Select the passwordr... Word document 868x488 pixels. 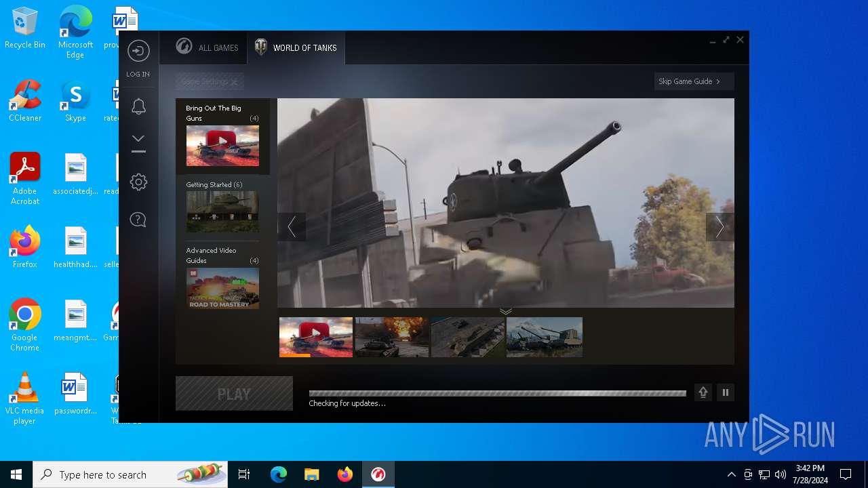point(75,394)
